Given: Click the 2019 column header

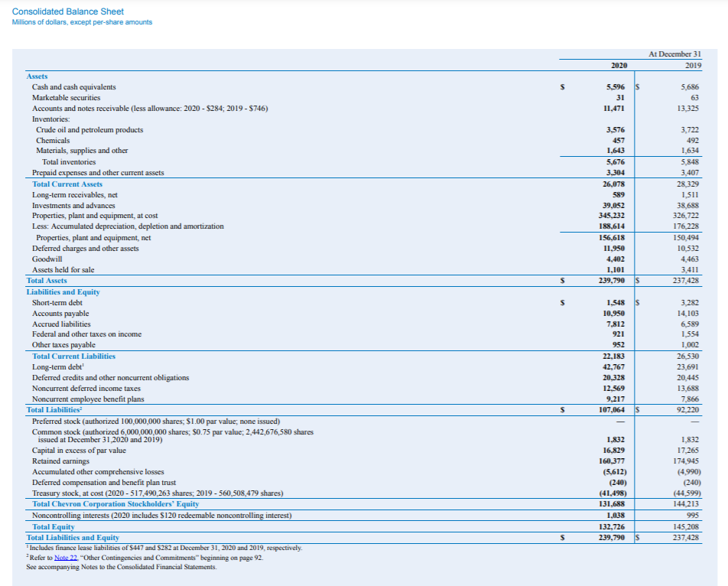Looking at the screenshot, I should pyautogui.click(x=693, y=66).
